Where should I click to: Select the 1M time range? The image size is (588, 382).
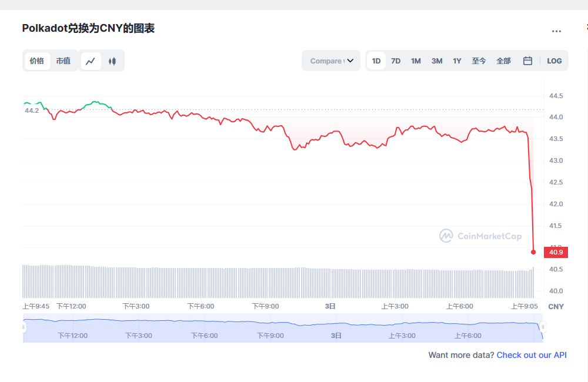416,61
